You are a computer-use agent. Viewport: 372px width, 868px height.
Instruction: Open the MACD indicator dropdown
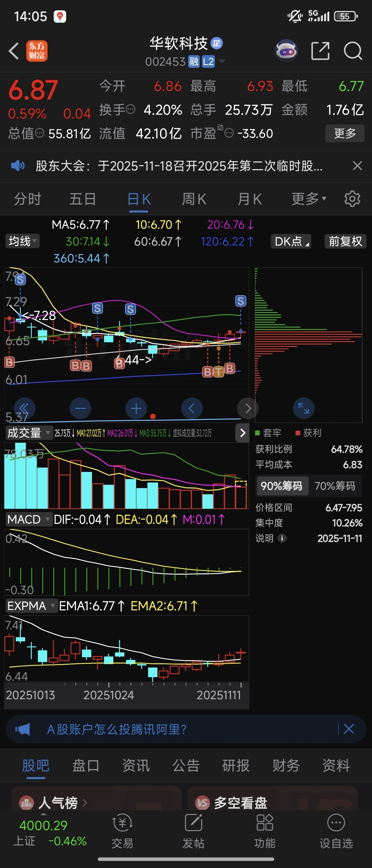pos(29,519)
